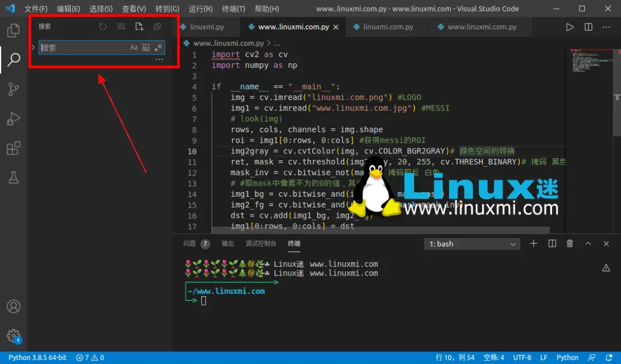The height and width of the screenshot is (364, 621).
Task: Select the Search icon in activity bar
Action: (13, 60)
